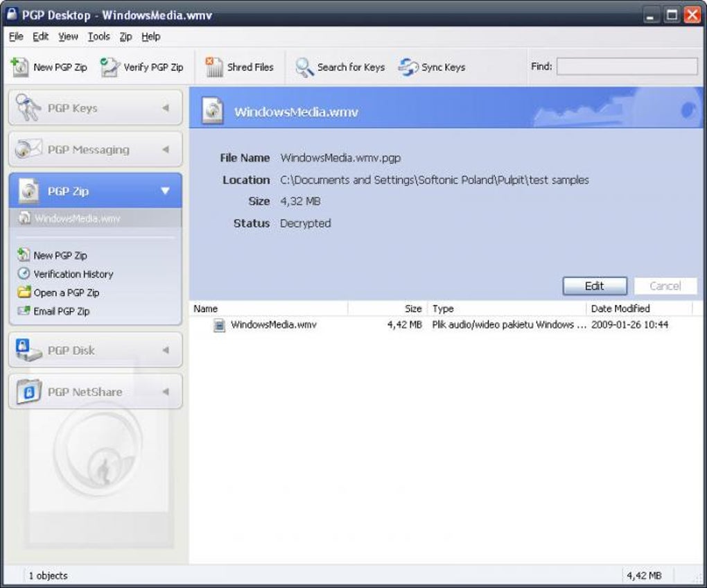707x588 pixels.
Task: Click the Verification History link
Action: tap(73, 274)
